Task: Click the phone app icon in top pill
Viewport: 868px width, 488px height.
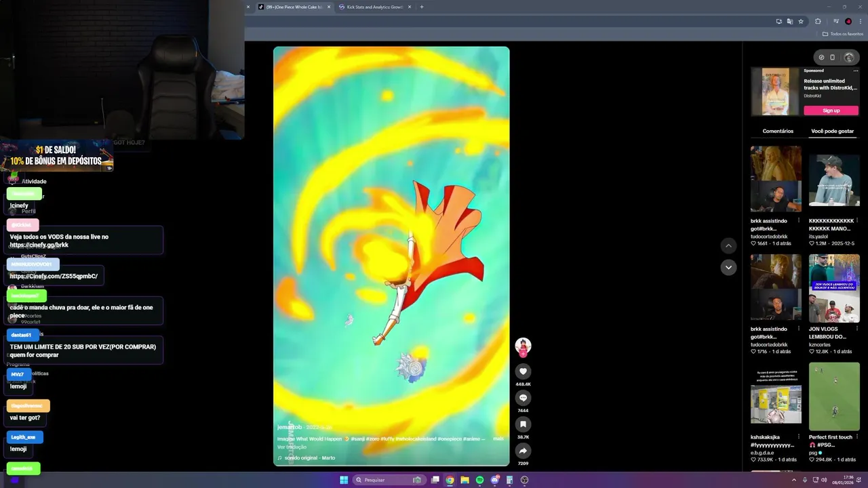Action: coord(833,57)
